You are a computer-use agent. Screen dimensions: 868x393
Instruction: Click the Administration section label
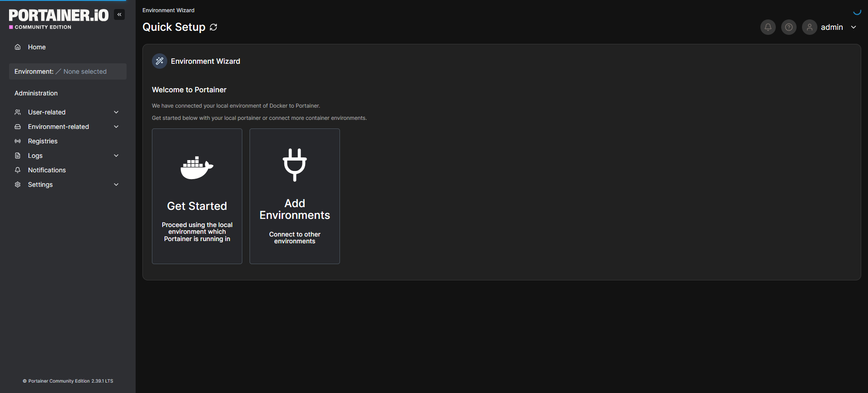(x=36, y=93)
